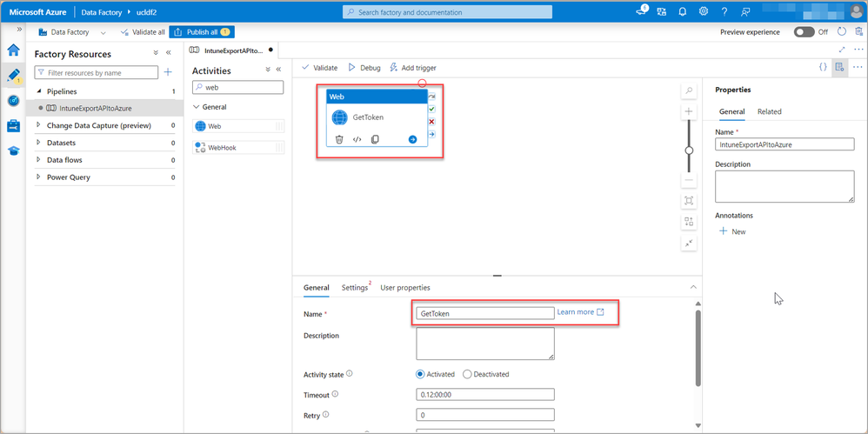Viewport: 868px width, 434px height.
Task: Open the Manage toolbox hub
Action: [x=13, y=125]
